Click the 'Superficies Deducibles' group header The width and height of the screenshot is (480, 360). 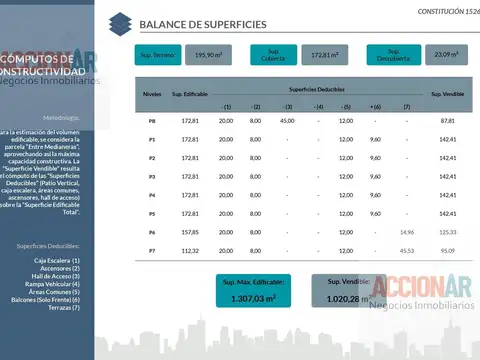coord(317,89)
